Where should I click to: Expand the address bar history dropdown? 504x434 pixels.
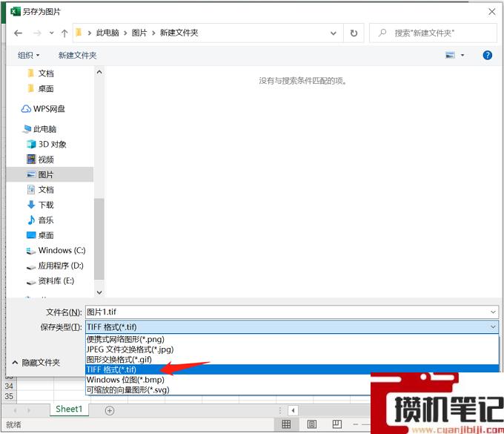pyautogui.click(x=334, y=33)
